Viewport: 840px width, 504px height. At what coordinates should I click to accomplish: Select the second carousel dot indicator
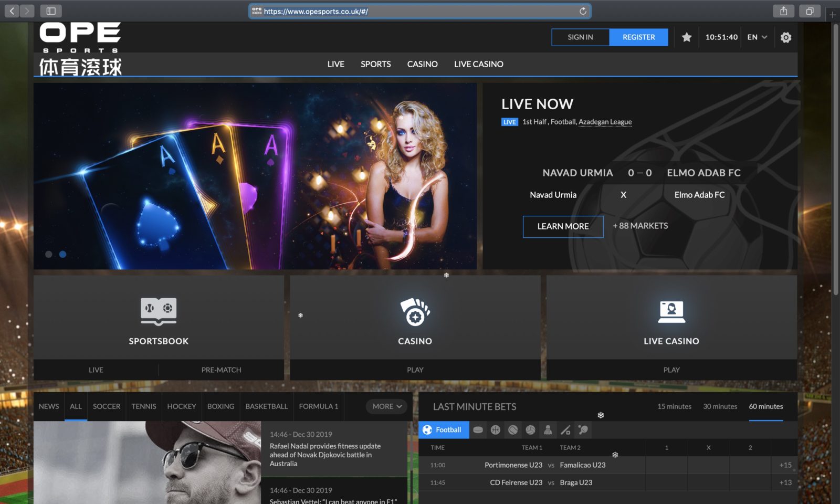coord(62,254)
